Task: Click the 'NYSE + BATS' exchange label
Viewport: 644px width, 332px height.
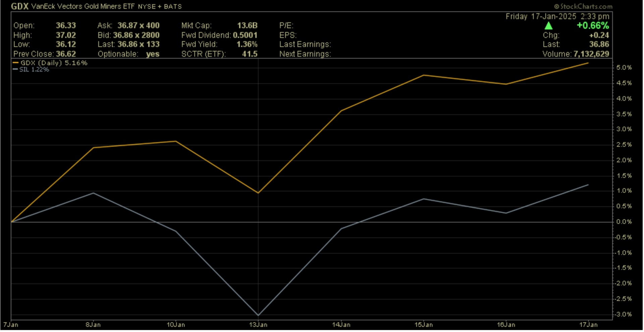Action: coord(160,7)
